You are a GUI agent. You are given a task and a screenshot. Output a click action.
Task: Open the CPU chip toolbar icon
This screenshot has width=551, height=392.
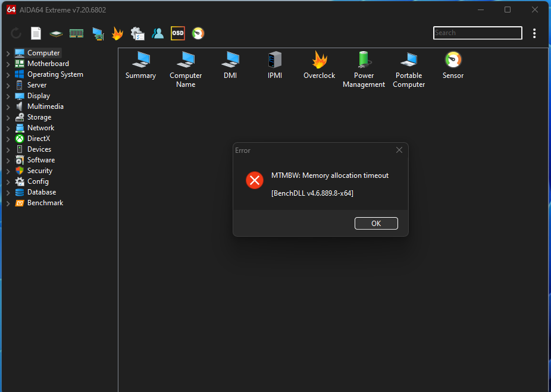pyautogui.click(x=56, y=34)
